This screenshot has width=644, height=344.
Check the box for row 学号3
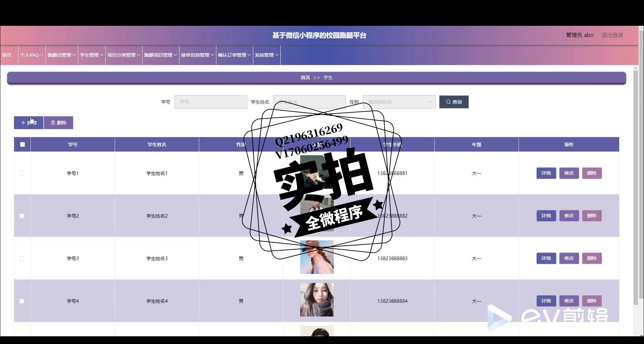click(x=22, y=259)
